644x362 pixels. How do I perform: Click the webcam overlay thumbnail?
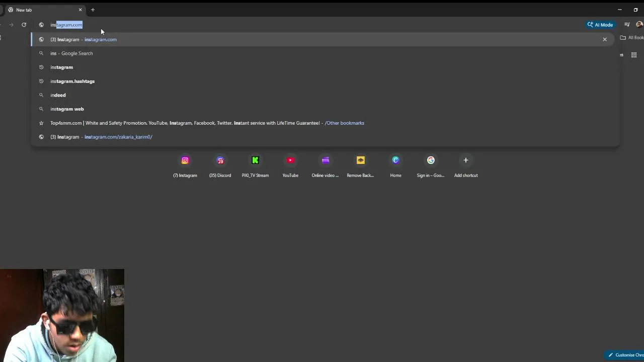[62, 315]
